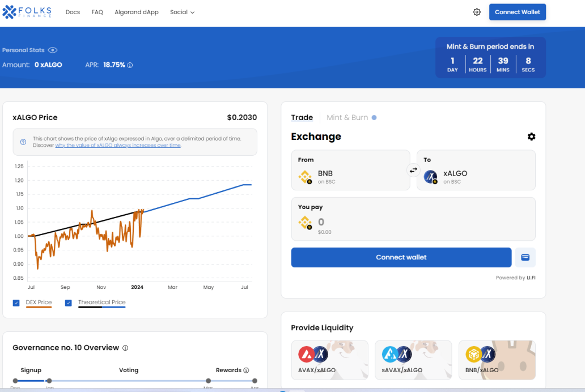Click the Rewards info icon
Screen dimensions: 585x392
pyautogui.click(x=246, y=370)
